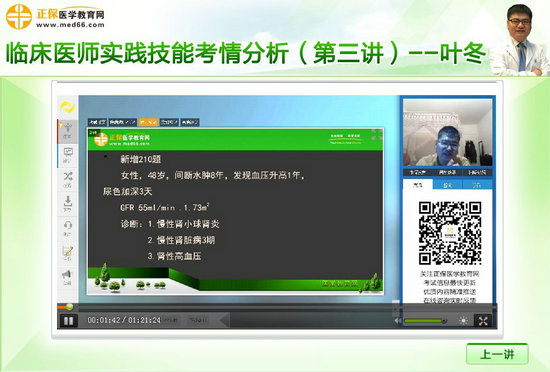Click the video progress bar handle
This screenshot has width=550, height=372.
pyautogui.click(x=70, y=307)
